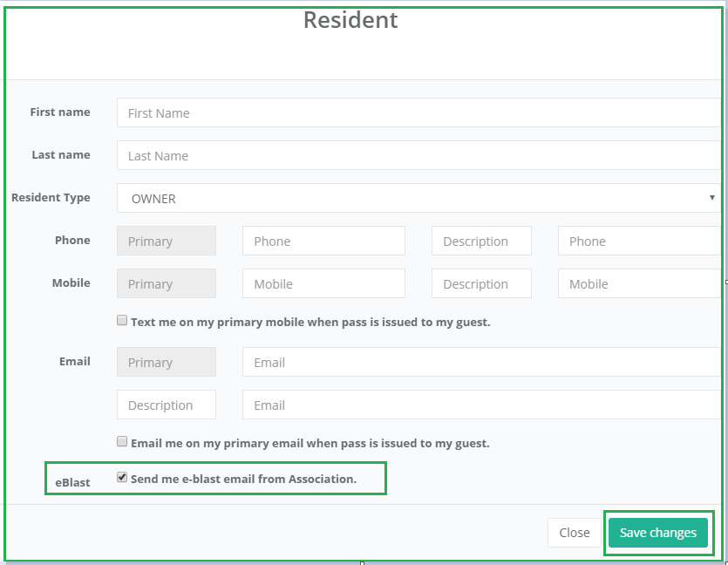Select the secondary Email address field
This screenshot has height=565, width=728.
pos(481,405)
